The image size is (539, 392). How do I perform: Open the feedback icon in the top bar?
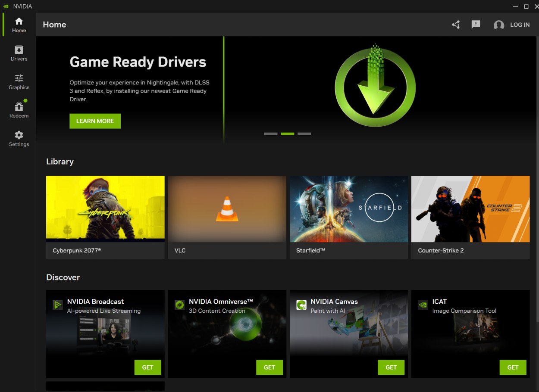(x=476, y=25)
